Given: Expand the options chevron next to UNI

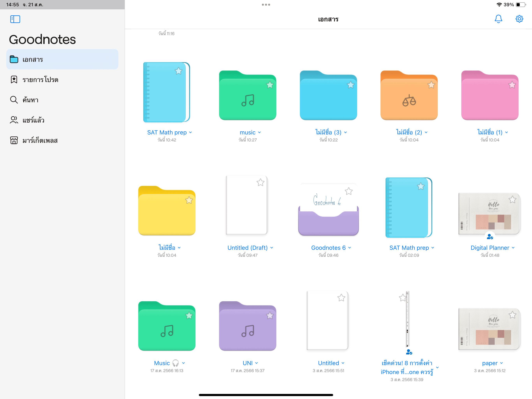Looking at the screenshot, I should coord(256,363).
